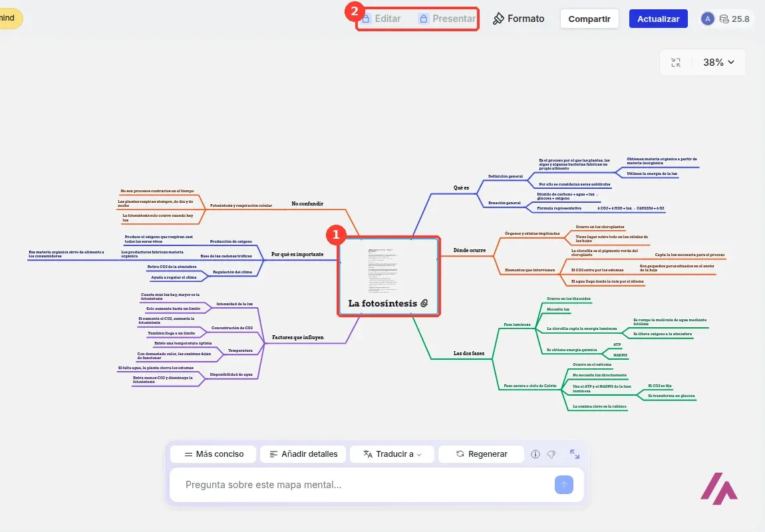Image resolution: width=765 pixels, height=532 pixels.
Task: Select the 'Factores que influyen' branch node
Action: [x=297, y=337]
